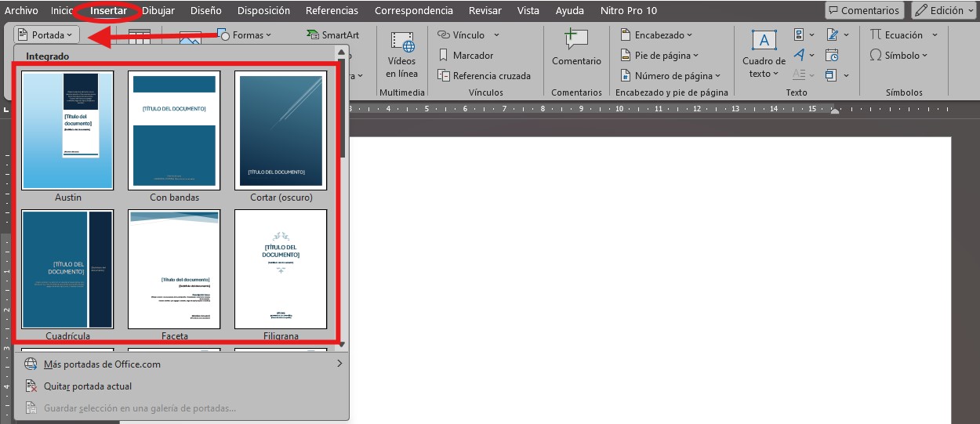
Task: Switch to the Correspondencia tab
Action: tap(414, 11)
